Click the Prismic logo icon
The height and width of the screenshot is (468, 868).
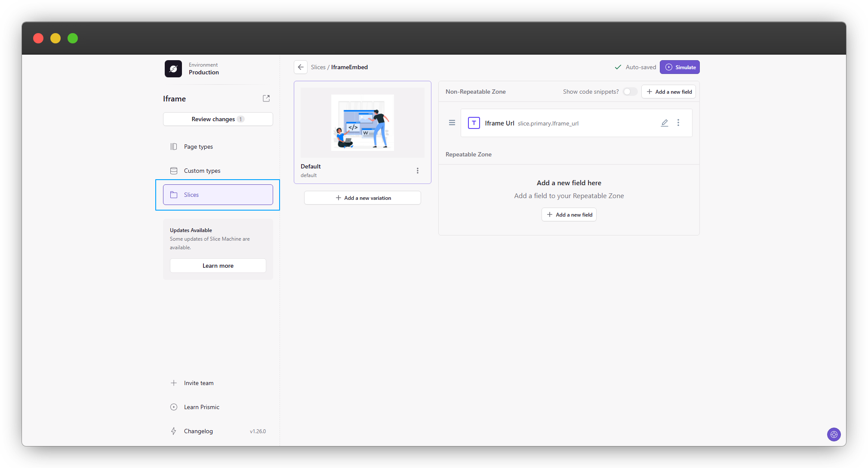173,69
